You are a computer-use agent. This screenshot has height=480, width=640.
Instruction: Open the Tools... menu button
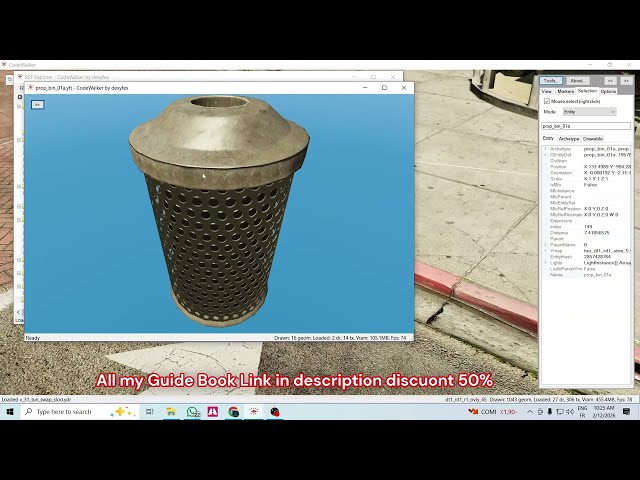tap(551, 81)
